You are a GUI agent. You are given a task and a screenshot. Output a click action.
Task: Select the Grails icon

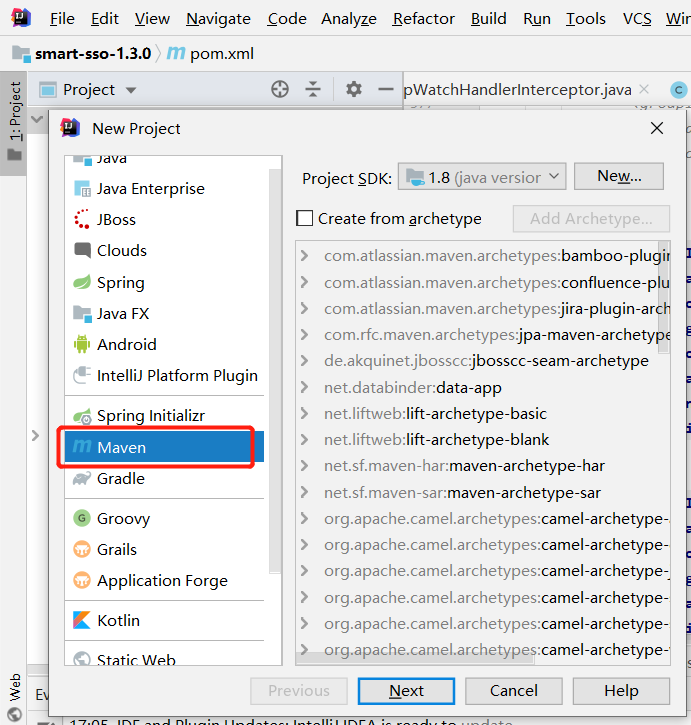click(82, 549)
